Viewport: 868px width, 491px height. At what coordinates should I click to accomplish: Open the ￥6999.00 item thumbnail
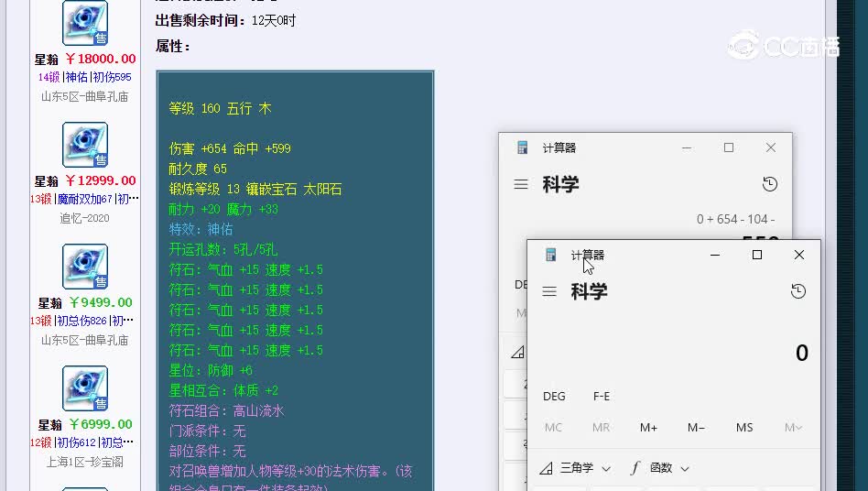click(85, 388)
